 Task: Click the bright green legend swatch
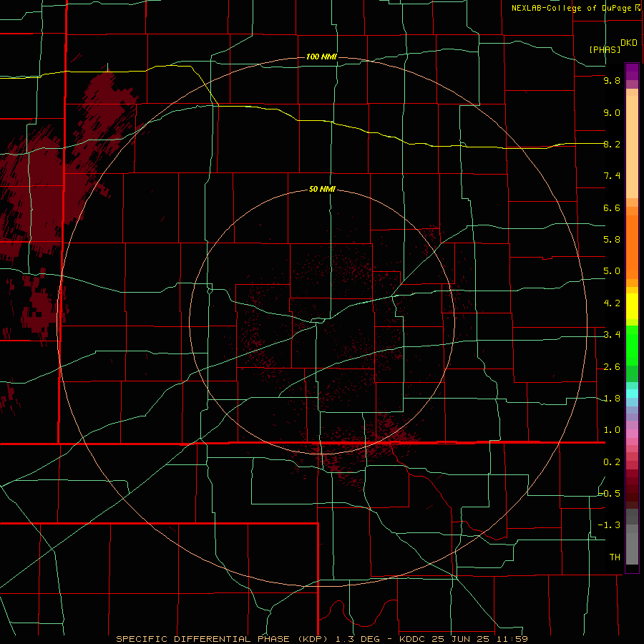coord(632,345)
